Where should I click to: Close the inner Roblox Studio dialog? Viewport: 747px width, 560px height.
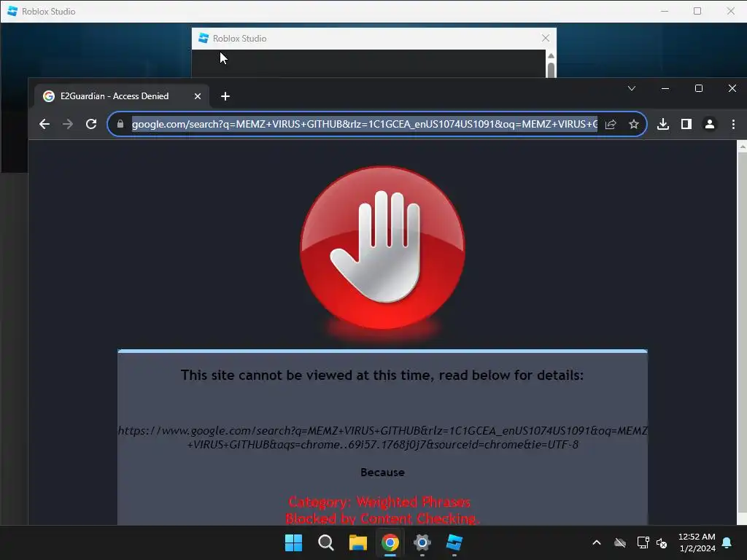click(x=546, y=38)
